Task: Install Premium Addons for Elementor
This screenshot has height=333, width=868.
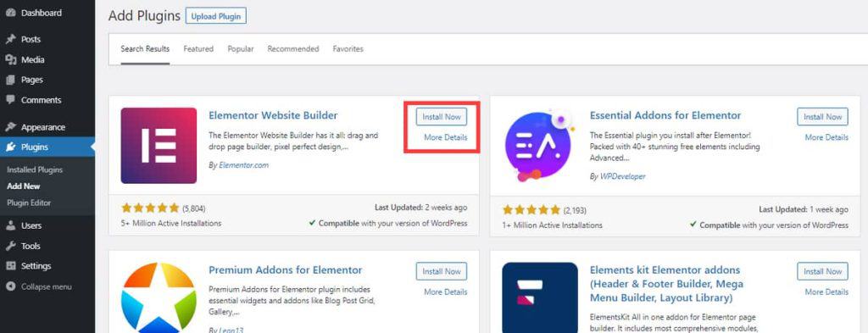Action: coord(442,272)
